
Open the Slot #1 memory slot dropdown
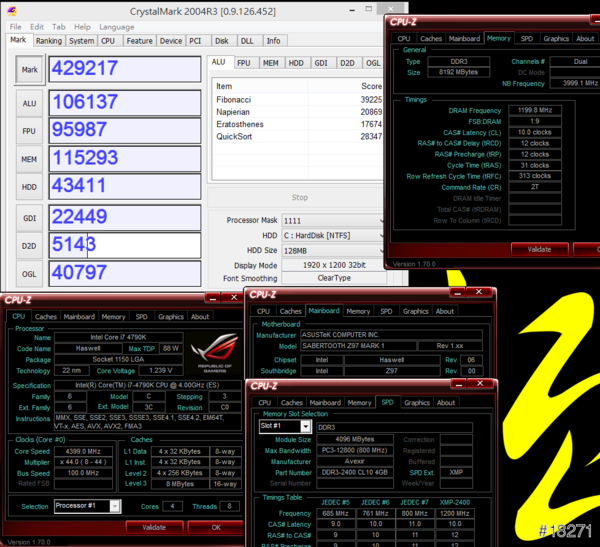(285, 426)
